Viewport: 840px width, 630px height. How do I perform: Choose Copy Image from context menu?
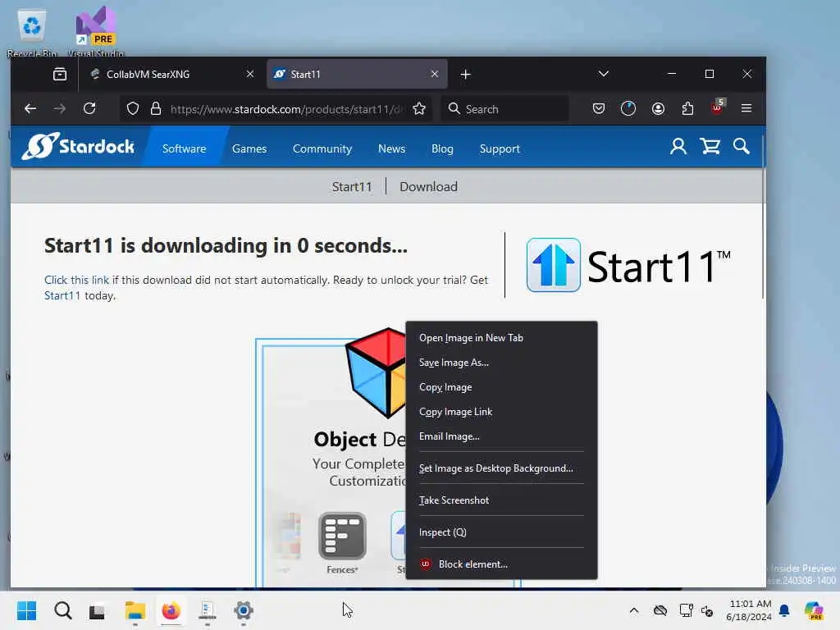[501, 387]
